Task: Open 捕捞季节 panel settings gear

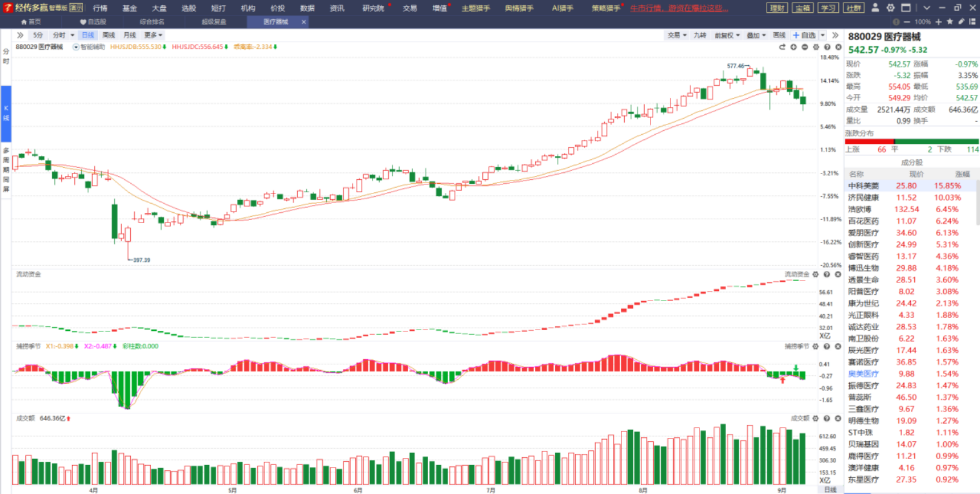Action: (816, 346)
